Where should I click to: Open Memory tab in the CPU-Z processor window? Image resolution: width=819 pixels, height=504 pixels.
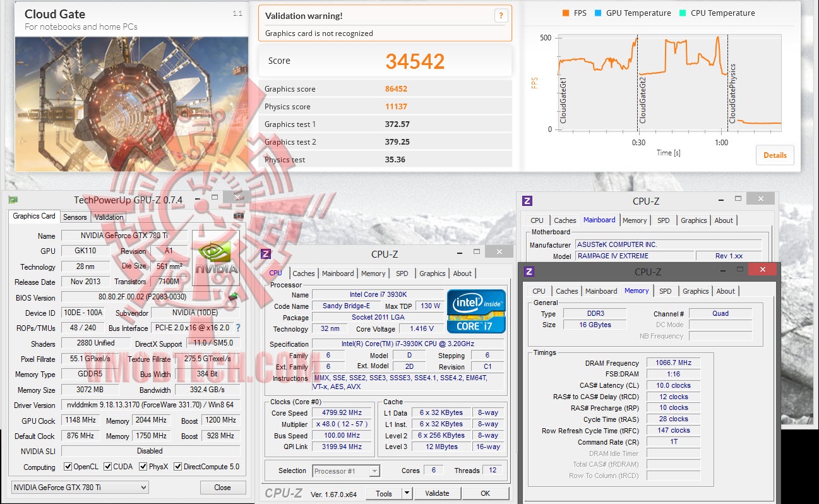(x=373, y=273)
